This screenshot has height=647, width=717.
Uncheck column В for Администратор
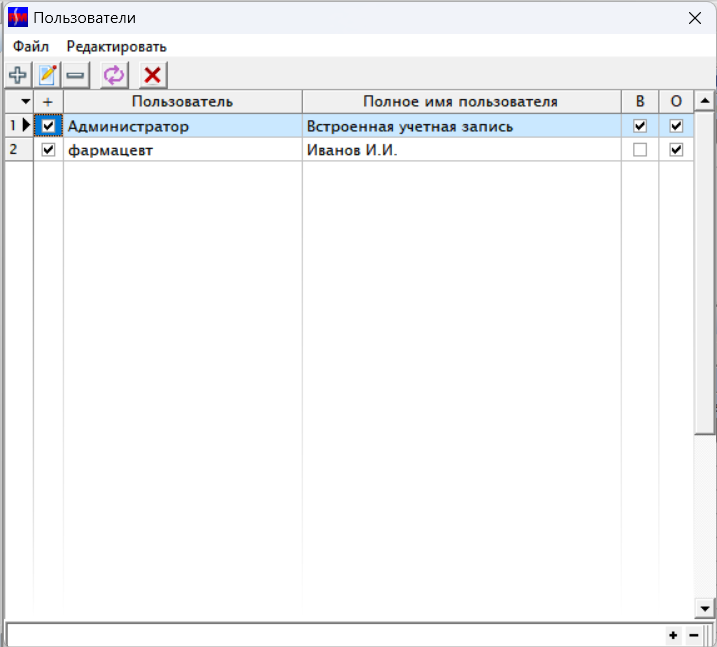coord(640,126)
